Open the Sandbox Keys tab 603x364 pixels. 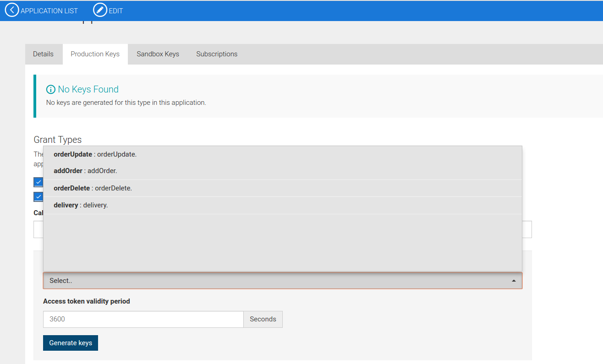coord(158,54)
